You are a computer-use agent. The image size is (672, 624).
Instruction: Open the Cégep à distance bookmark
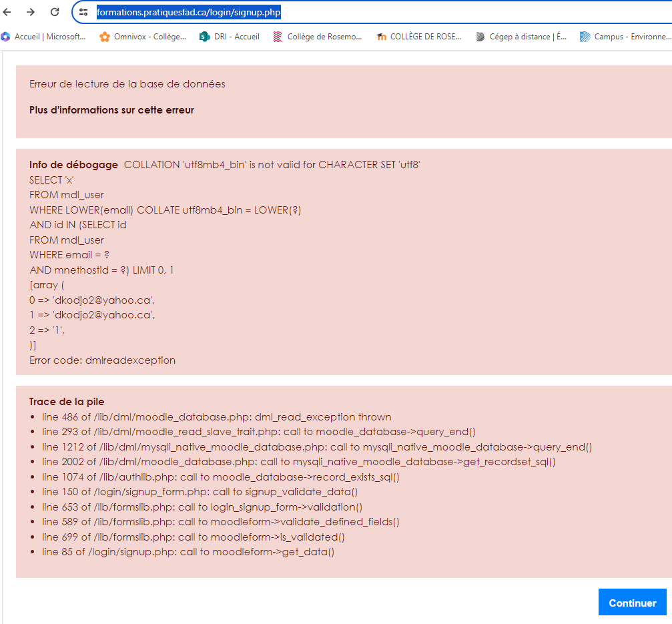tap(521, 37)
